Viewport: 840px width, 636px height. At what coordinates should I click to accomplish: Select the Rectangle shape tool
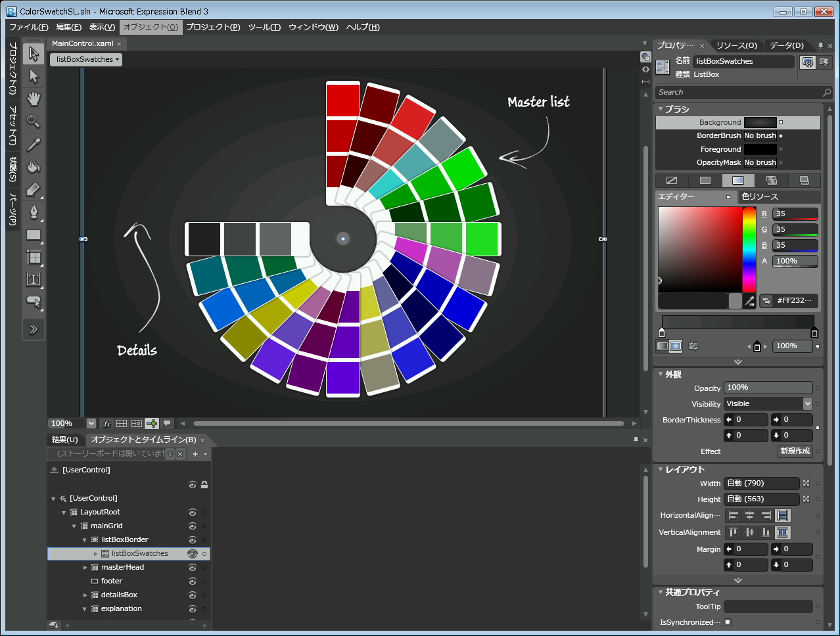[x=34, y=235]
